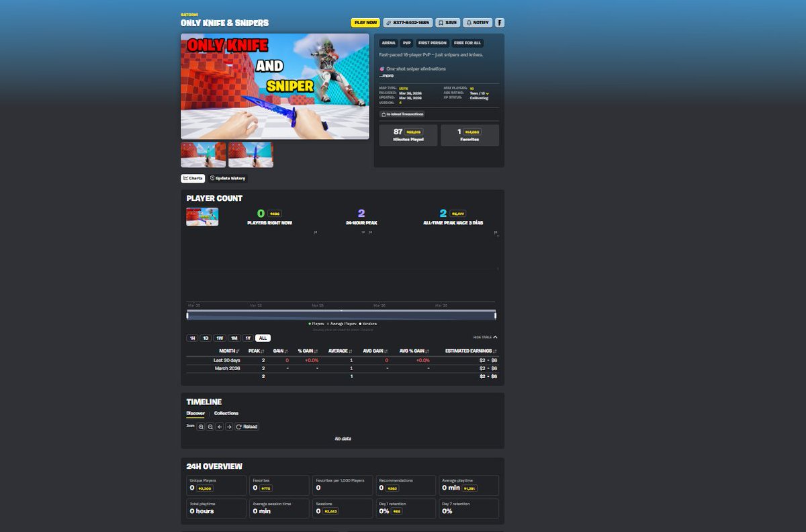The image size is (806, 532).
Task: Click the In-Island Transactions badge
Action: tap(402, 114)
